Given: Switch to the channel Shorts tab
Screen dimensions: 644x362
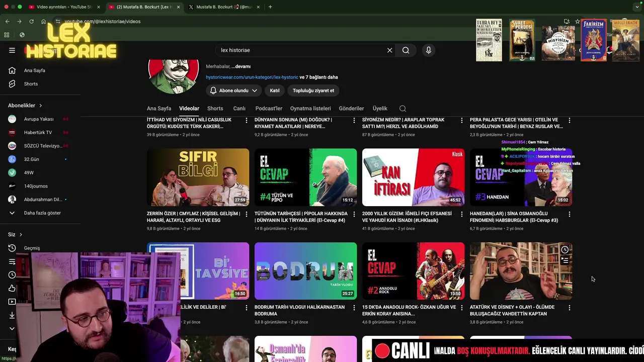Looking at the screenshot, I should [215, 109].
